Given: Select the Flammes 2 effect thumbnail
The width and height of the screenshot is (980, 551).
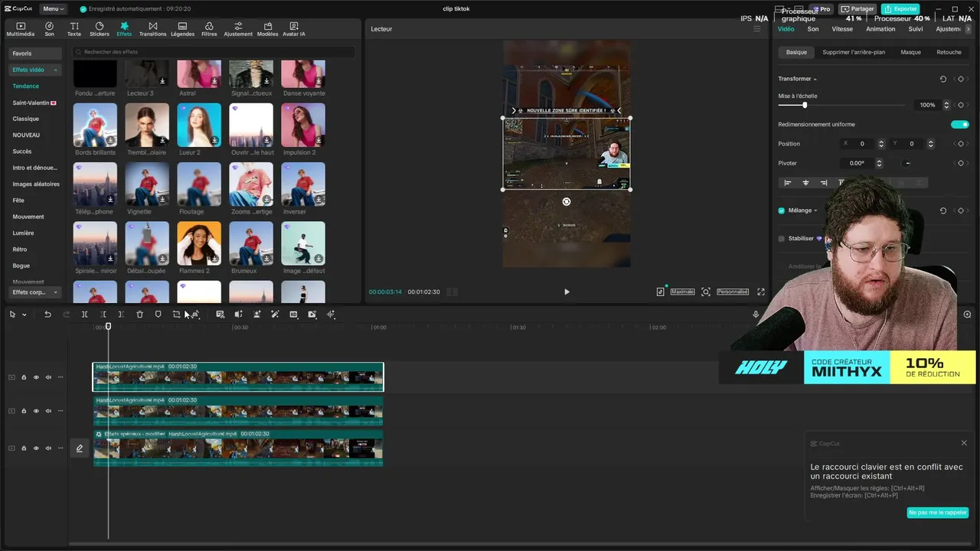Looking at the screenshot, I should point(199,243).
